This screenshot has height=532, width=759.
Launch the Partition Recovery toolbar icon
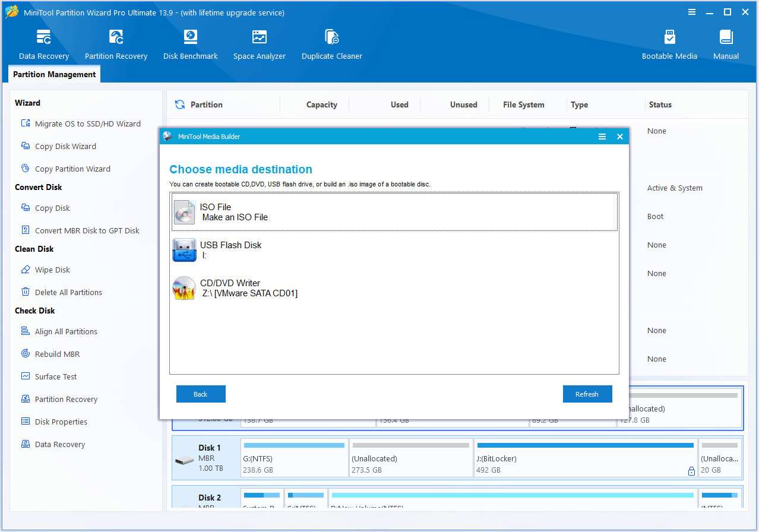pyautogui.click(x=116, y=45)
